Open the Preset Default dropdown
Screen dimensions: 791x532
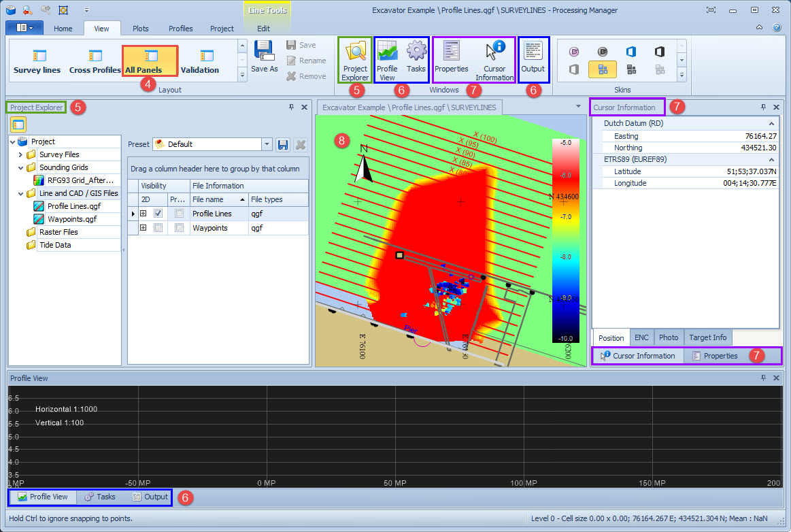[267, 144]
